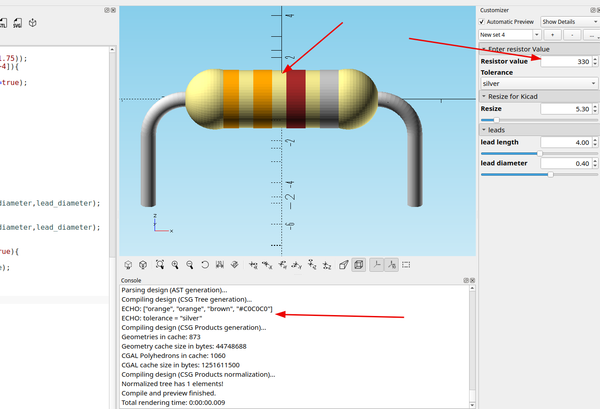Screen dimensions: 600x409
Task: Toggle the Show Axes button
Action: [x=377, y=265]
